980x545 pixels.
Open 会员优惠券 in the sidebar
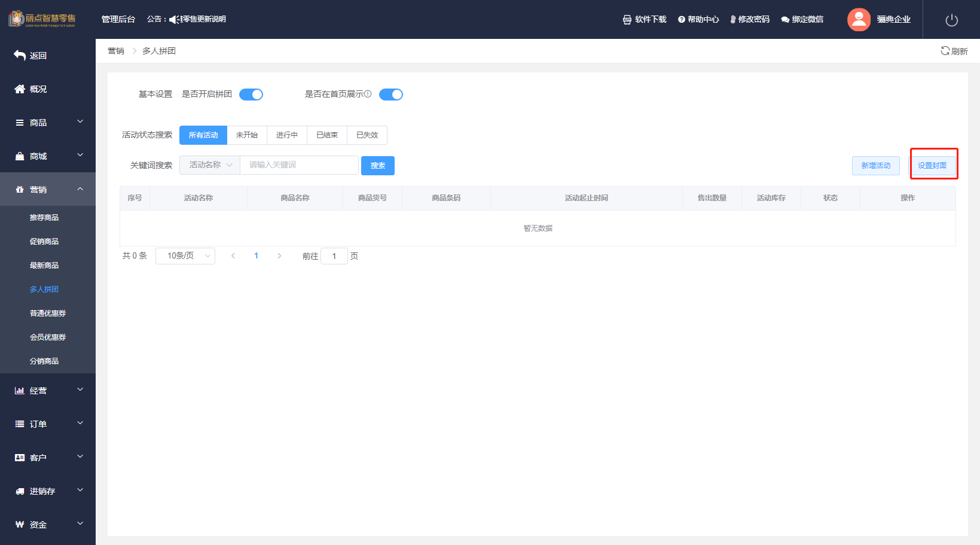tap(48, 337)
